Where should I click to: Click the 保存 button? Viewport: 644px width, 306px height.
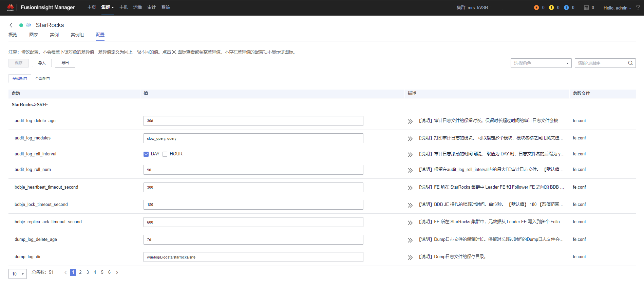(19, 63)
